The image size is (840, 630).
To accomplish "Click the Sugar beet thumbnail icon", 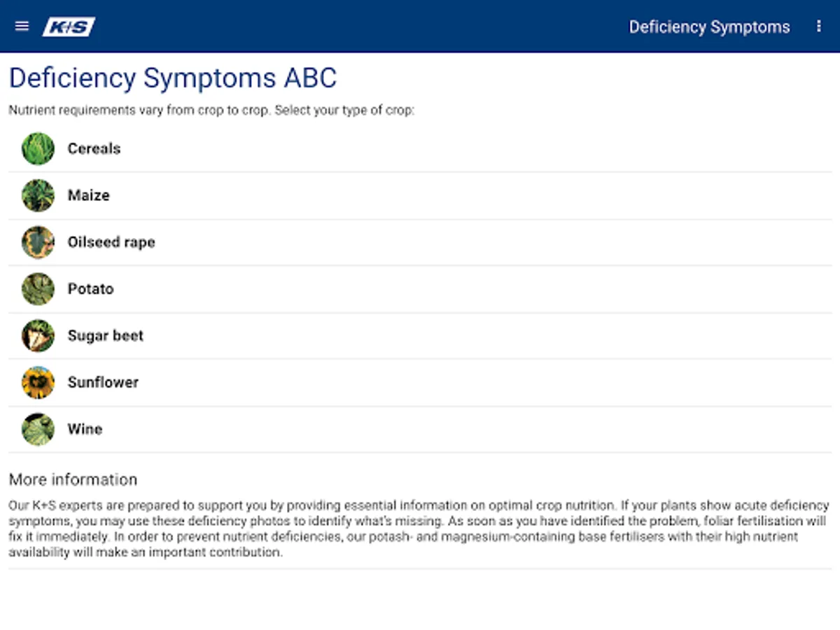I will click(38, 336).
